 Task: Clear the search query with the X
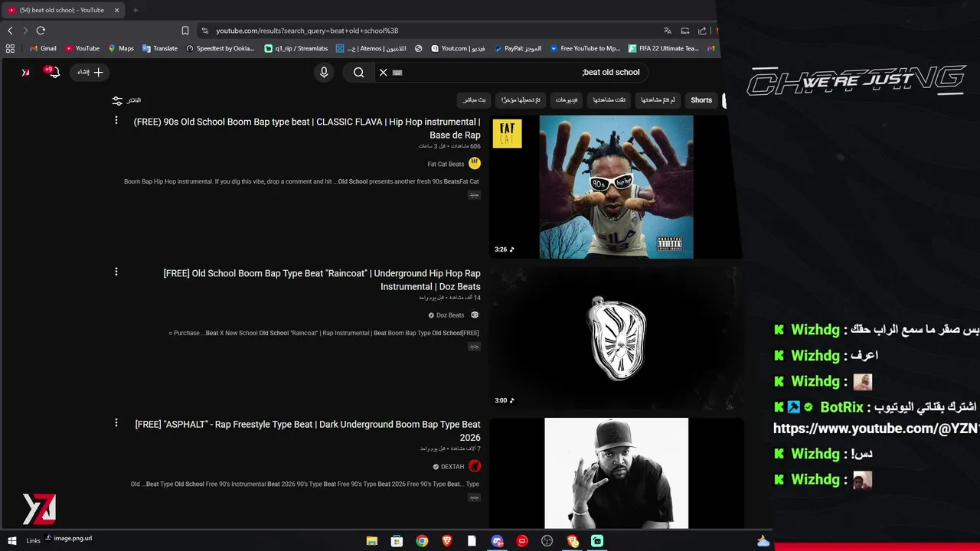(x=383, y=72)
